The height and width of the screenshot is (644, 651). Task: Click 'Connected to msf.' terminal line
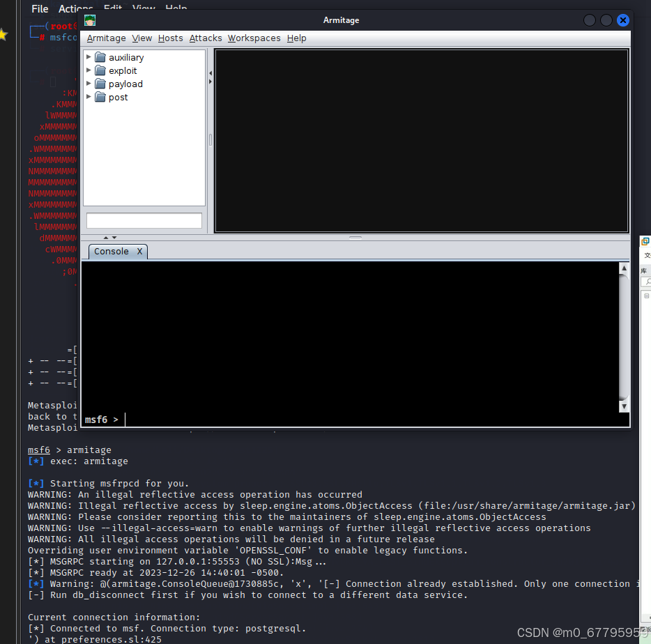pyautogui.click(x=167, y=629)
